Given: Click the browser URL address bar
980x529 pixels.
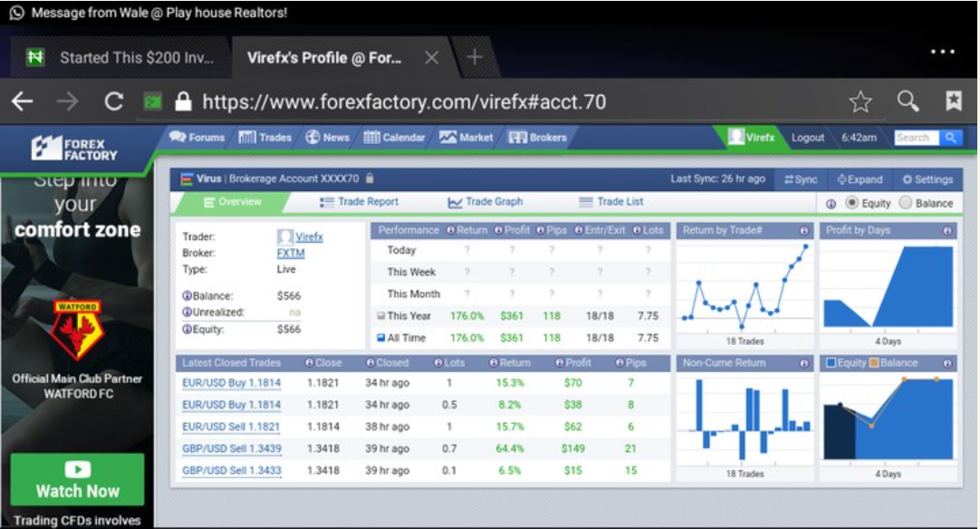Looking at the screenshot, I should (x=404, y=101).
